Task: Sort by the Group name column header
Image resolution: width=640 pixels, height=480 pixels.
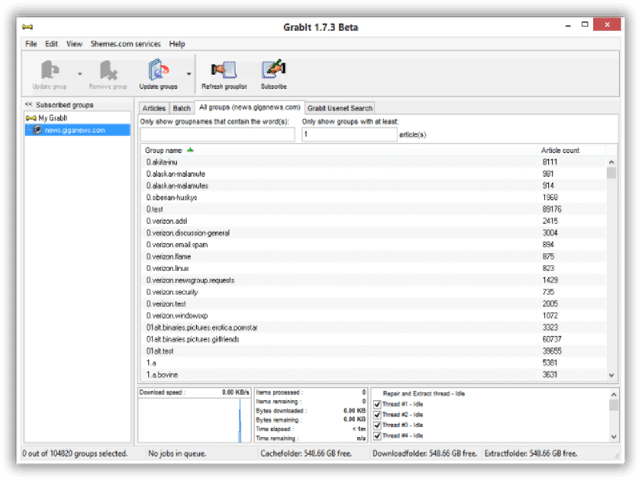Action: (339, 150)
